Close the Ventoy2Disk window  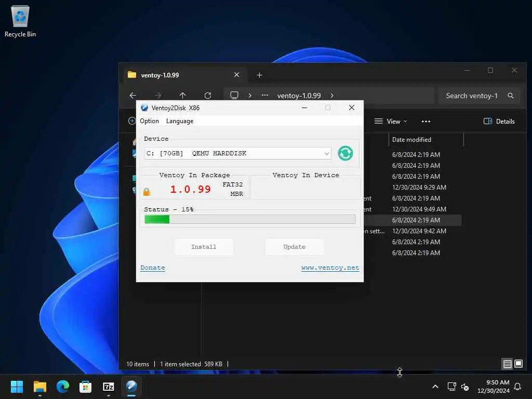(x=352, y=108)
